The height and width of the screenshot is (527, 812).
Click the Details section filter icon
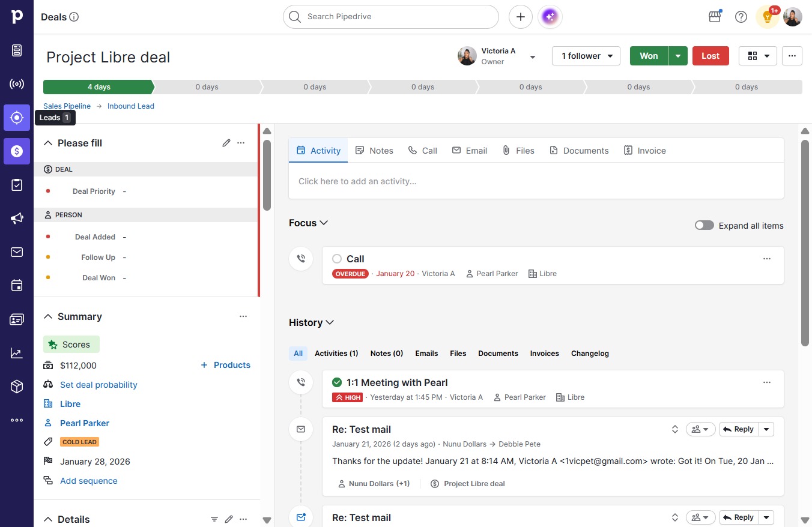point(214,519)
